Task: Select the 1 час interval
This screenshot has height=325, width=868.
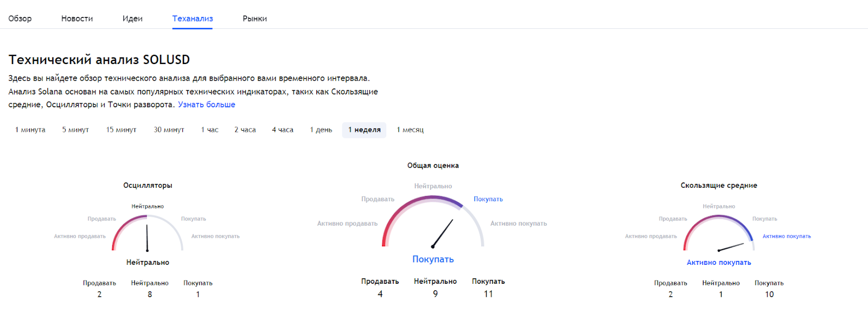Action: click(x=209, y=130)
